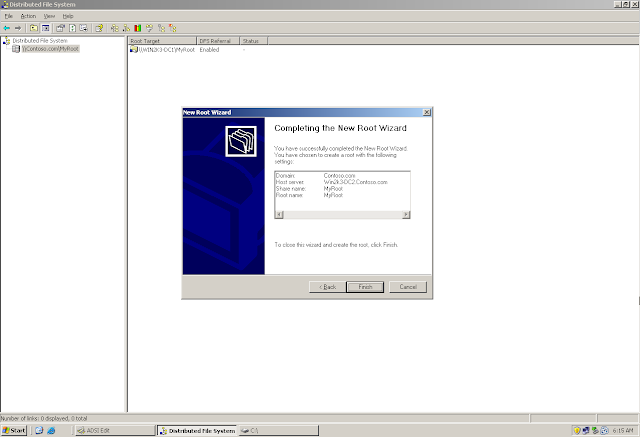Click the last toolbar icon with red mark
This screenshot has height=437, width=640.
click(173, 28)
